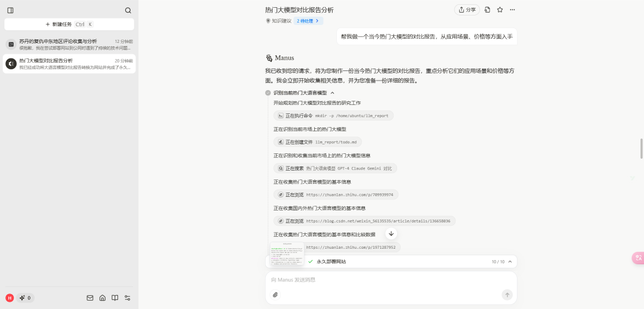The width and height of the screenshot is (644, 309).
Task: Click the text 正在收集国内外热门大语言模型的基本信息
Action: pyautogui.click(x=320, y=208)
